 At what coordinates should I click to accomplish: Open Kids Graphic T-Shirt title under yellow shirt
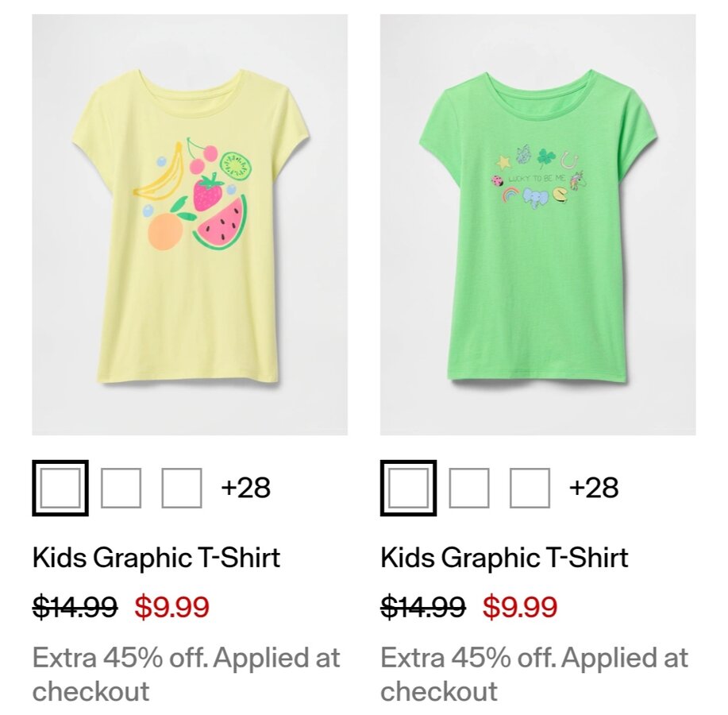click(x=156, y=558)
